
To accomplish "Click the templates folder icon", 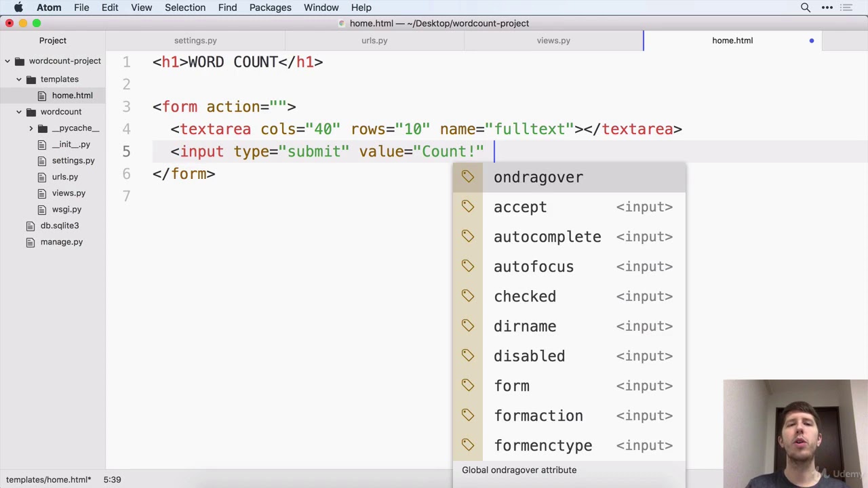I will point(31,79).
